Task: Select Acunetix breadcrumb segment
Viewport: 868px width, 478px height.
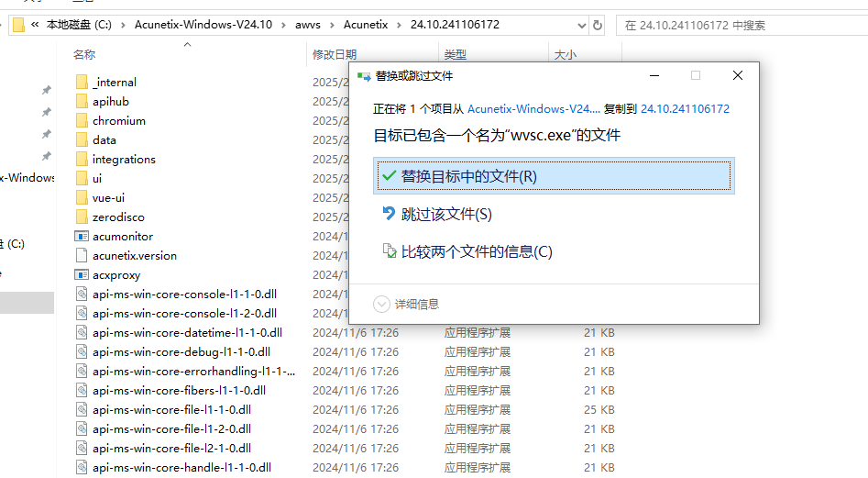Action: tap(366, 25)
